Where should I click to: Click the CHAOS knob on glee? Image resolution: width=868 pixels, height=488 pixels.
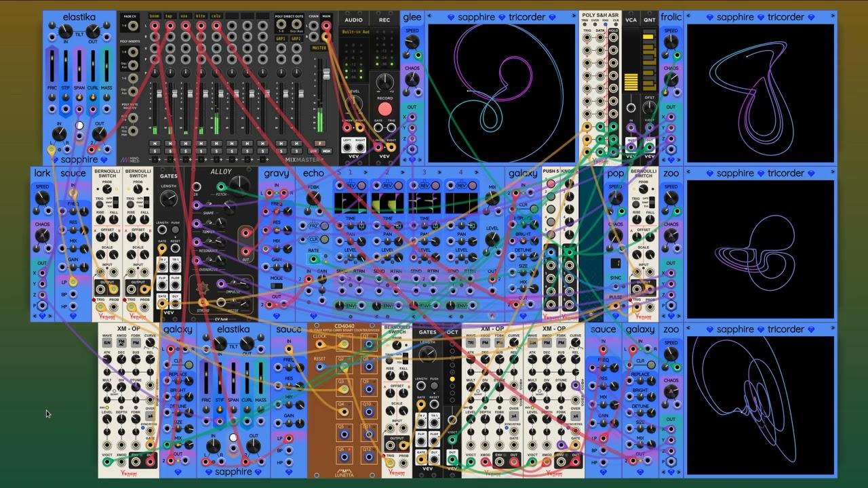pos(412,79)
